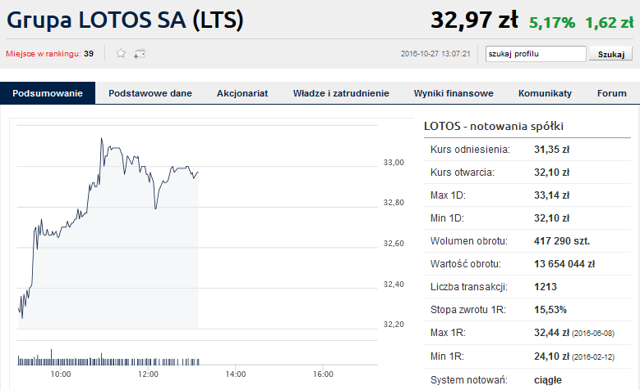Select Max 1R value 32,44 zł
This screenshot has height=390, width=640.
tap(551, 332)
